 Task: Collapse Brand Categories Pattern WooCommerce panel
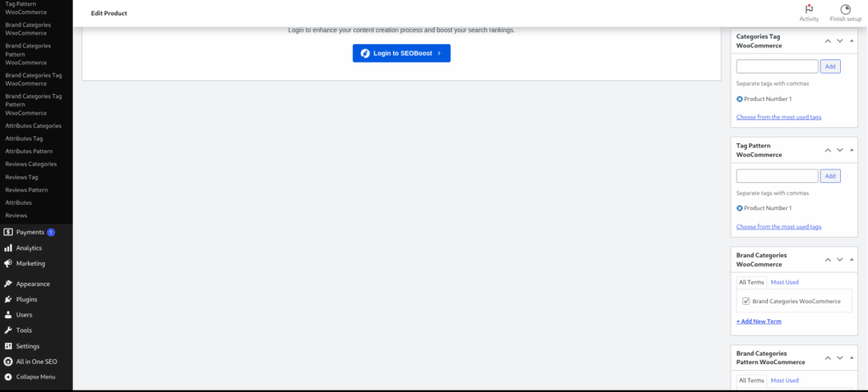coord(851,358)
